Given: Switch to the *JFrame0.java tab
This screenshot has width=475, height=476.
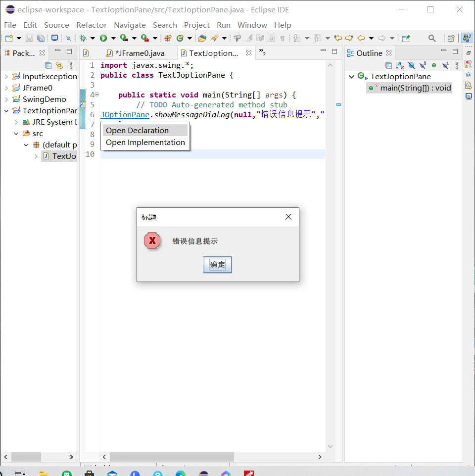Looking at the screenshot, I should pos(136,53).
